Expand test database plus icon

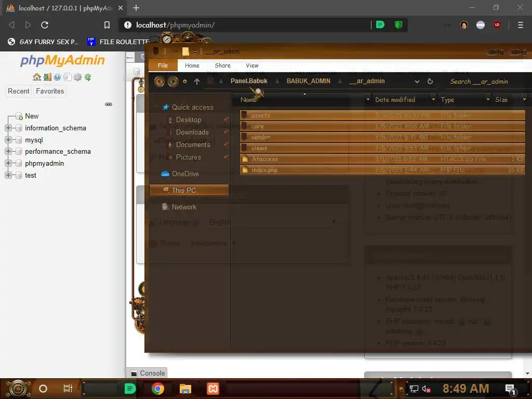(x=8, y=175)
